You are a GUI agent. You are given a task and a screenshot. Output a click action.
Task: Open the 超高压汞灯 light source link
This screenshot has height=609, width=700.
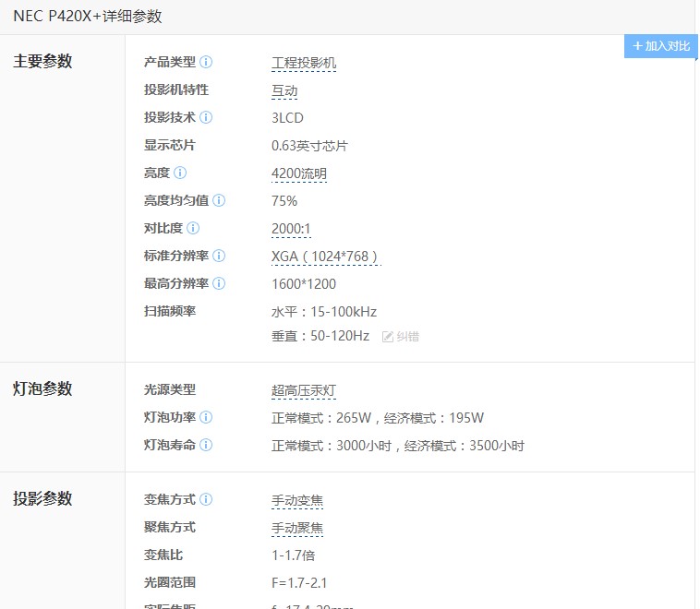[304, 390]
